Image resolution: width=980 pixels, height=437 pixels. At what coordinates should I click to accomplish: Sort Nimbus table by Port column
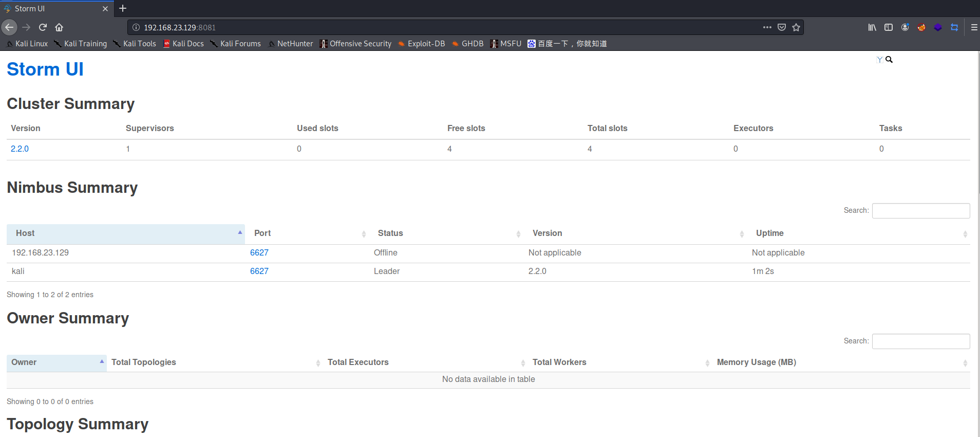307,233
